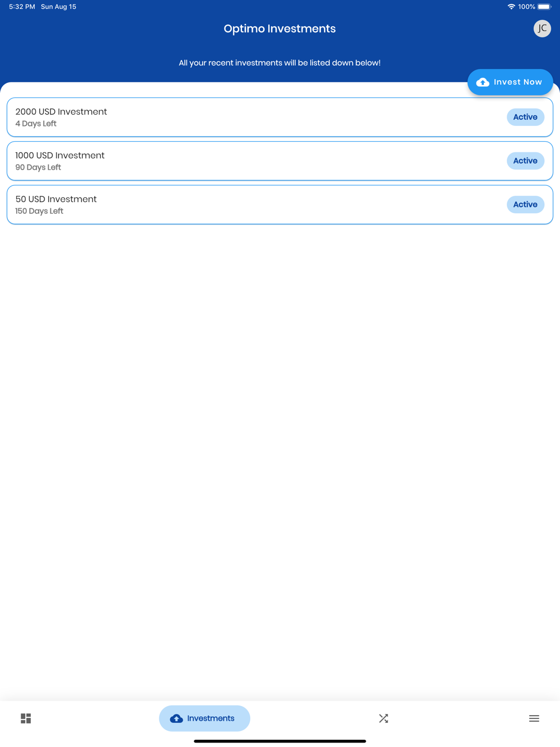This screenshot has width=560, height=747.
Task: Open the 2000 USD Investment entry
Action: pos(61,111)
